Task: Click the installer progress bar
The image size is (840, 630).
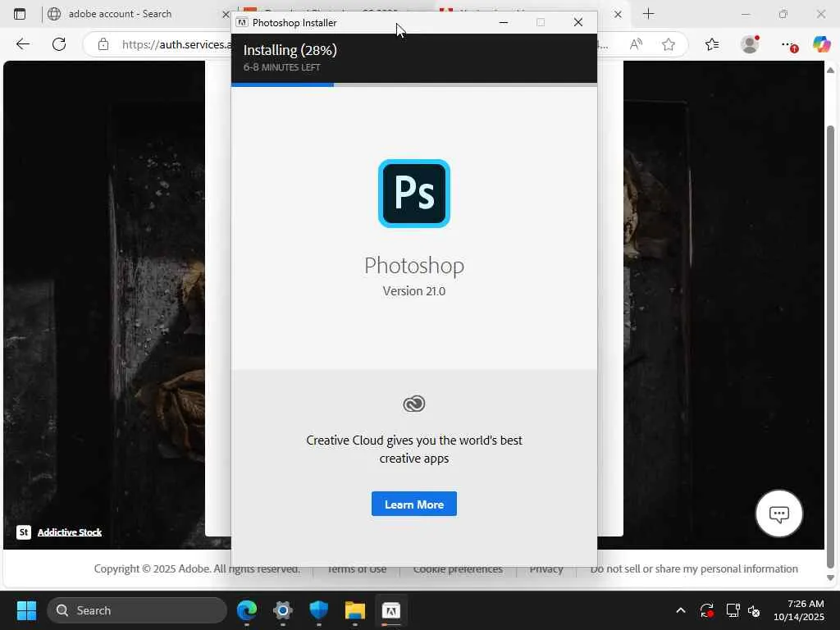Action: coord(414,84)
